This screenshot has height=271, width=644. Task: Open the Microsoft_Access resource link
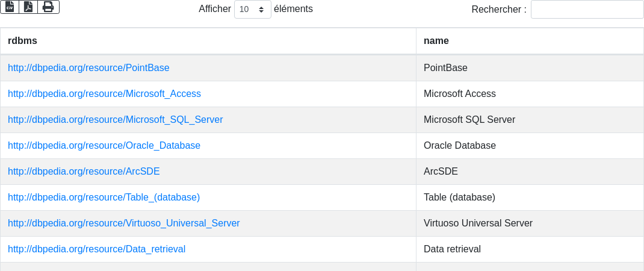click(x=104, y=94)
